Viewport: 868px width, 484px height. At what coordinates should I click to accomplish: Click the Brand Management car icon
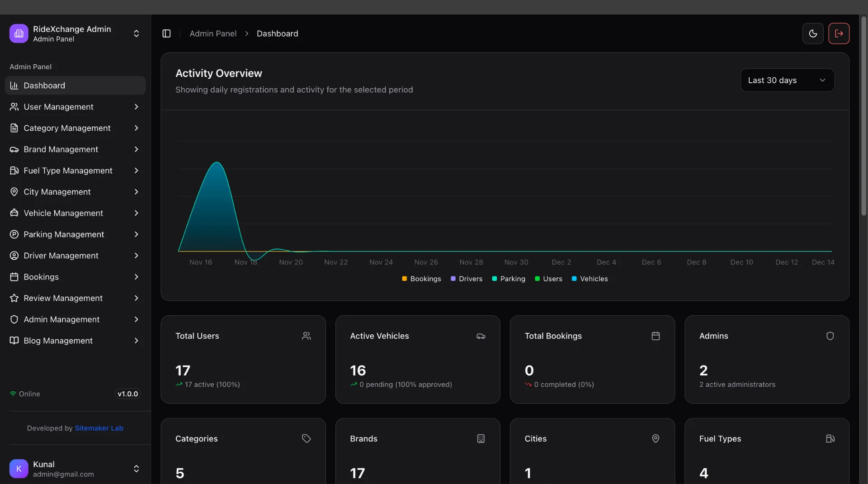pos(14,149)
